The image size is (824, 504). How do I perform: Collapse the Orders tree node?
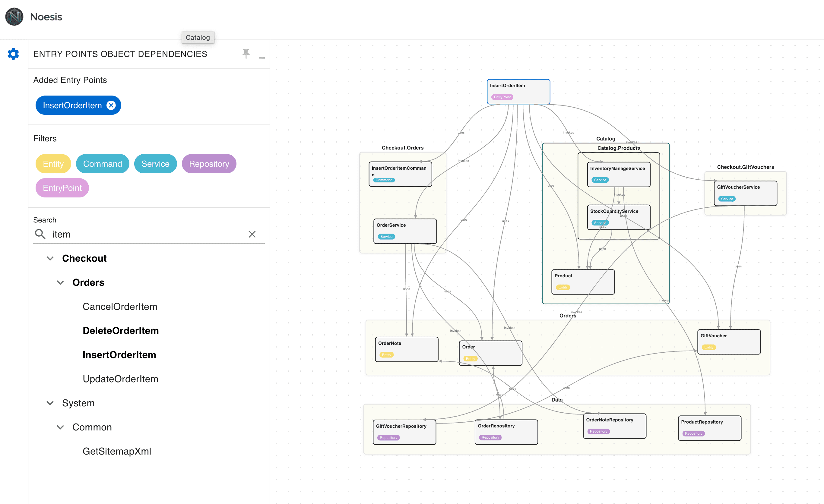pyautogui.click(x=61, y=282)
